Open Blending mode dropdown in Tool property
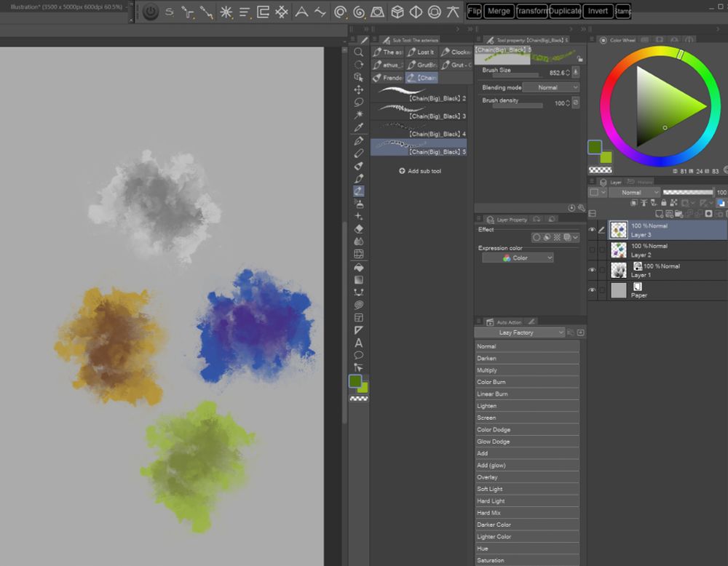The height and width of the screenshot is (566, 728). pos(551,87)
